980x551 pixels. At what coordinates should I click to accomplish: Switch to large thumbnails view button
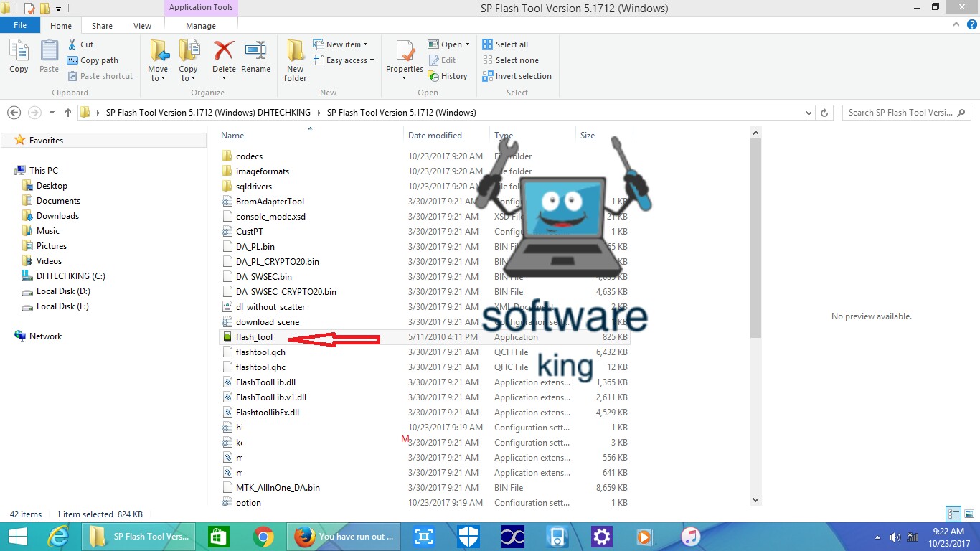point(968,514)
